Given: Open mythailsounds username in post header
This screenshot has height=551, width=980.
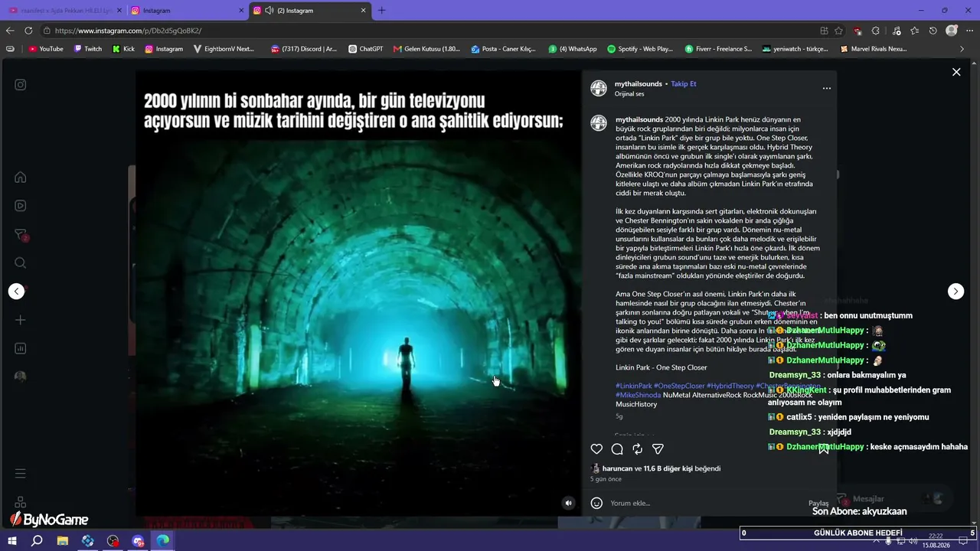Looking at the screenshot, I should tap(639, 83).
